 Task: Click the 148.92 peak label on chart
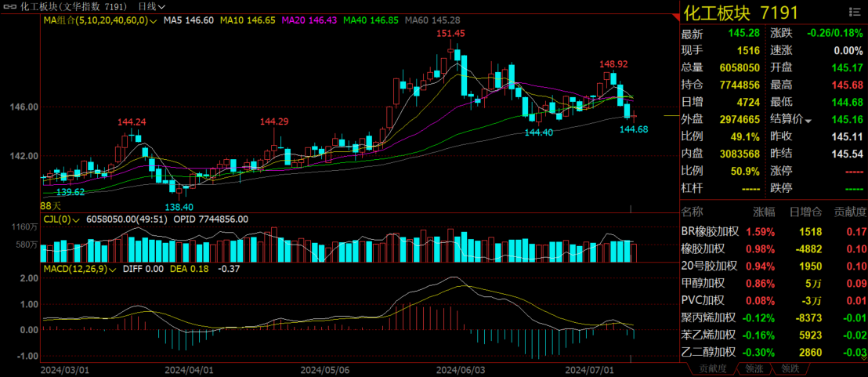coord(613,65)
